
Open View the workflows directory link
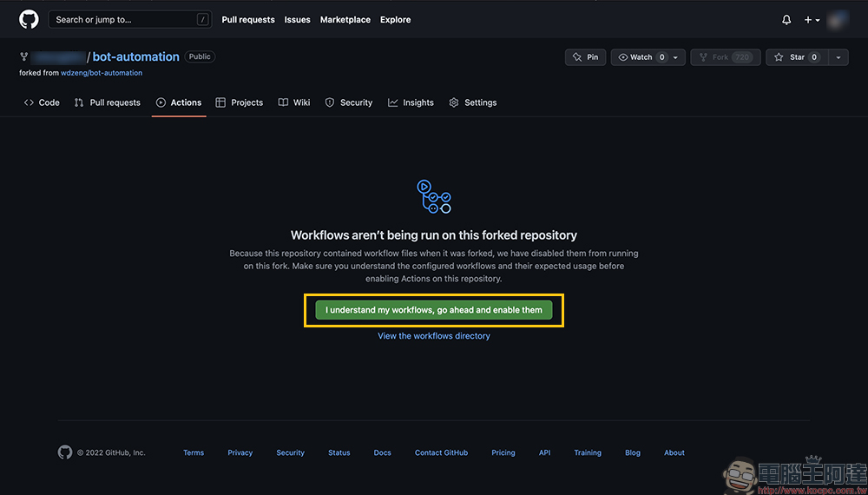[434, 336]
